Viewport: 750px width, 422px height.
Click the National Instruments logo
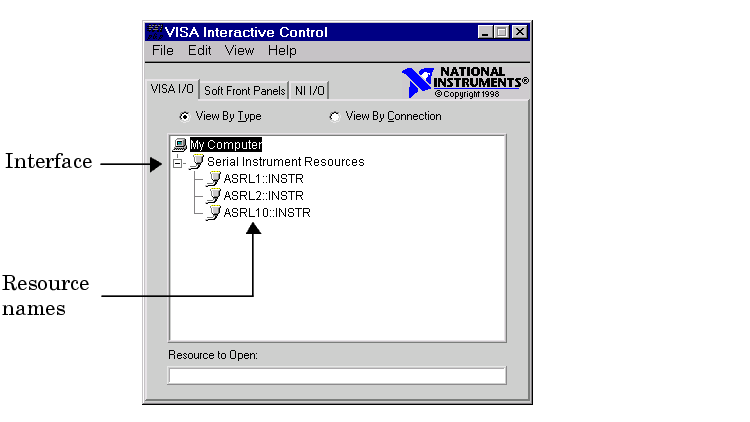click(465, 82)
